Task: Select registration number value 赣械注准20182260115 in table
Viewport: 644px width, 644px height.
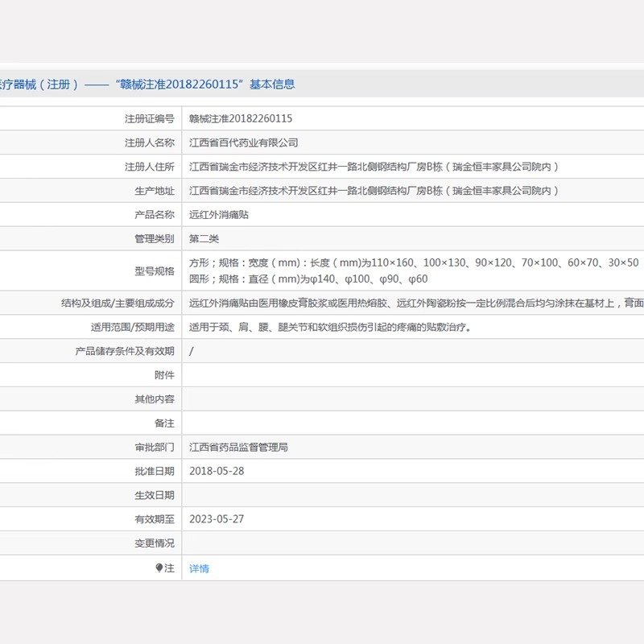Action: tap(241, 118)
